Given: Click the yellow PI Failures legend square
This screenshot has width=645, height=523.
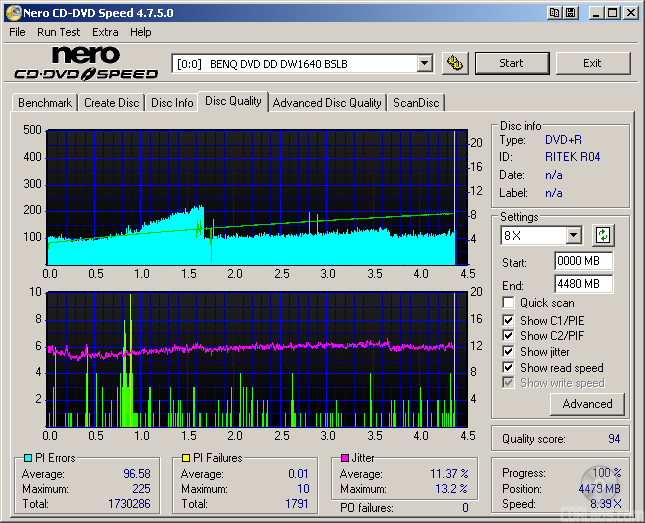Looking at the screenshot, I should (185, 458).
